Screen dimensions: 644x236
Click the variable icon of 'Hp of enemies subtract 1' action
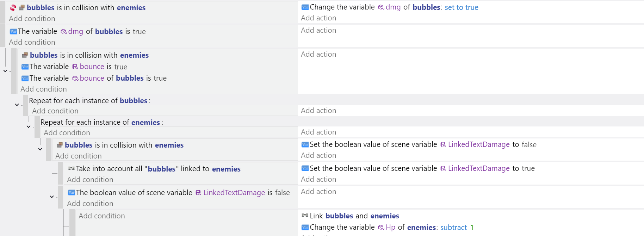(305, 227)
